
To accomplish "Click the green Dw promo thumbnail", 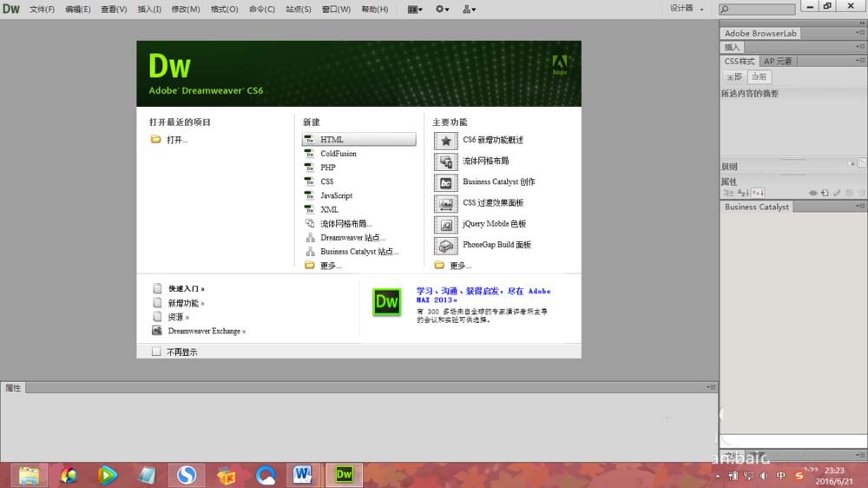I will (x=386, y=302).
